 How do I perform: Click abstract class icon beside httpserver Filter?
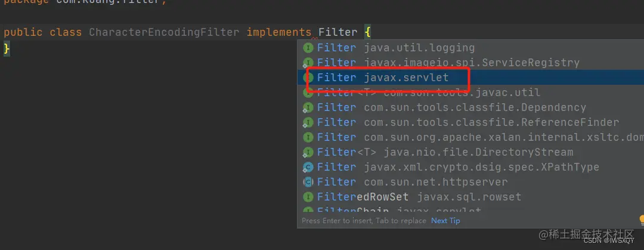308,182
